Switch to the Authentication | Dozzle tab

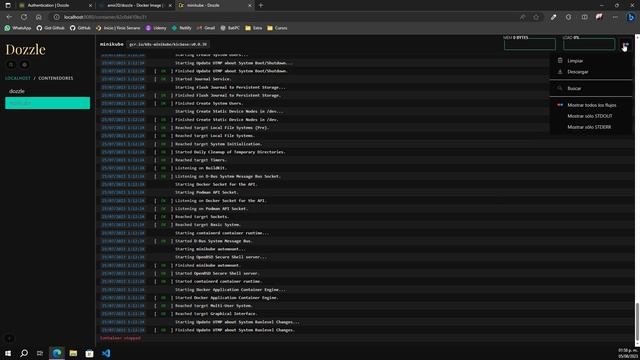[x=55, y=5]
